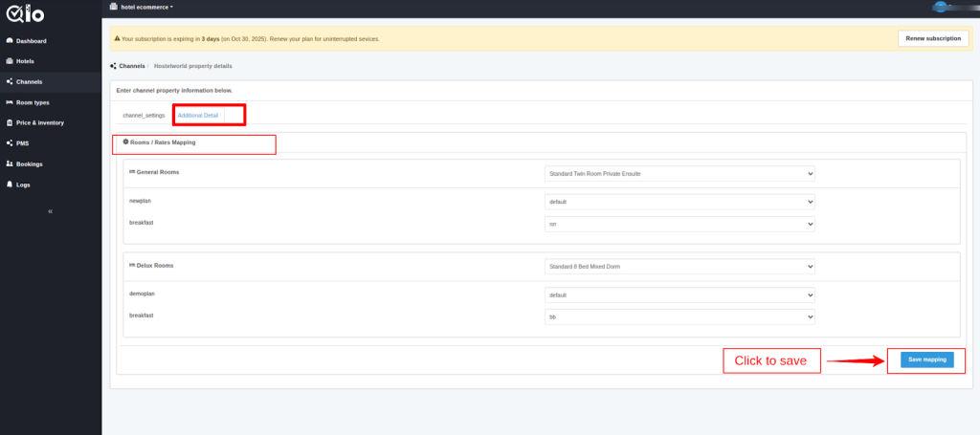Click the Logs bell icon
The width and height of the screenshot is (980, 435).
click(10, 185)
